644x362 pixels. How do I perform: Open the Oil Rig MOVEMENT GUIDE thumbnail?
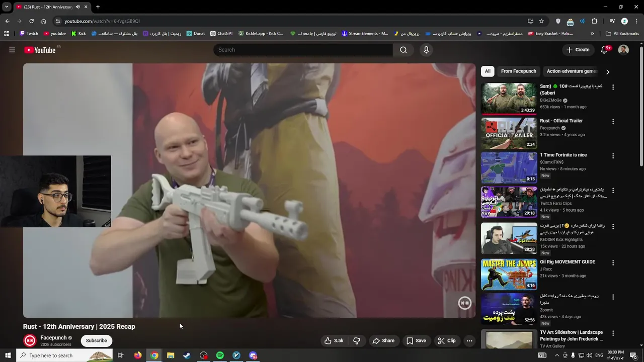(x=509, y=274)
